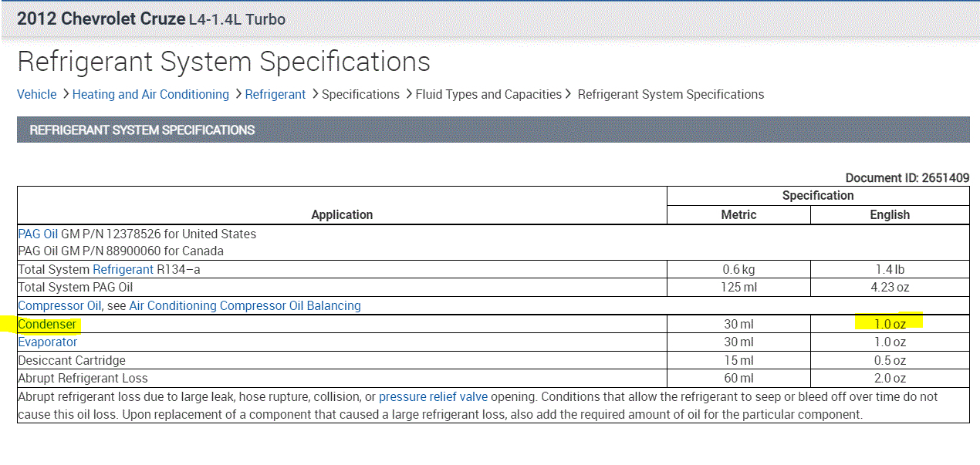Open the Evaporator link
This screenshot has height=465, width=980.
click(x=48, y=342)
